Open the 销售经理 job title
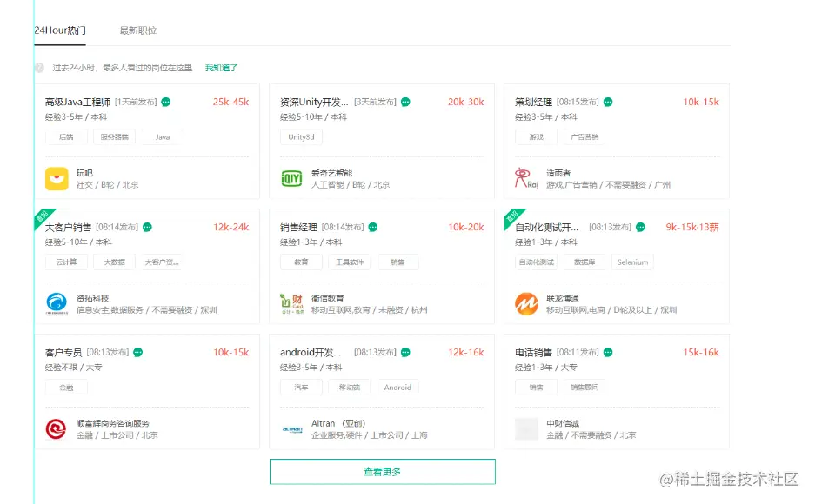815x504 pixels. (298, 227)
